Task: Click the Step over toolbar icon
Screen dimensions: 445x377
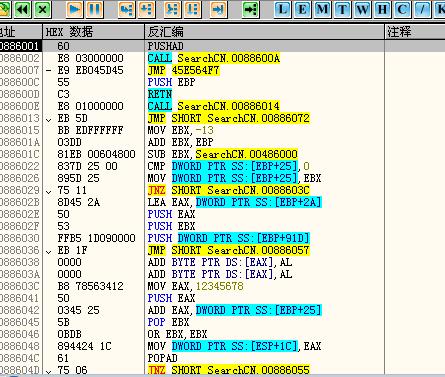Action: click(x=147, y=9)
